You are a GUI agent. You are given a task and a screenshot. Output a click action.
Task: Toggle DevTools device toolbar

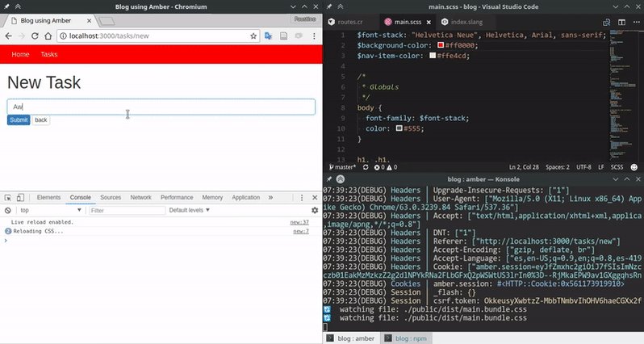pos(20,198)
